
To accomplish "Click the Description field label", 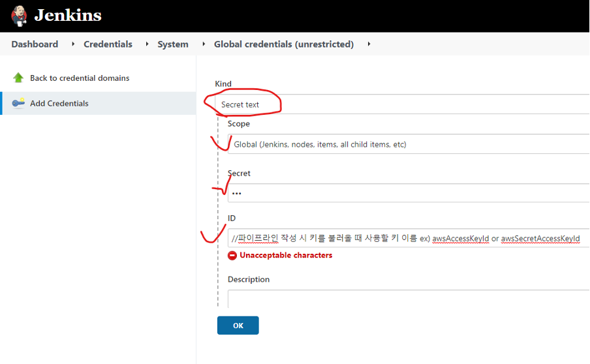I will click(x=249, y=279).
